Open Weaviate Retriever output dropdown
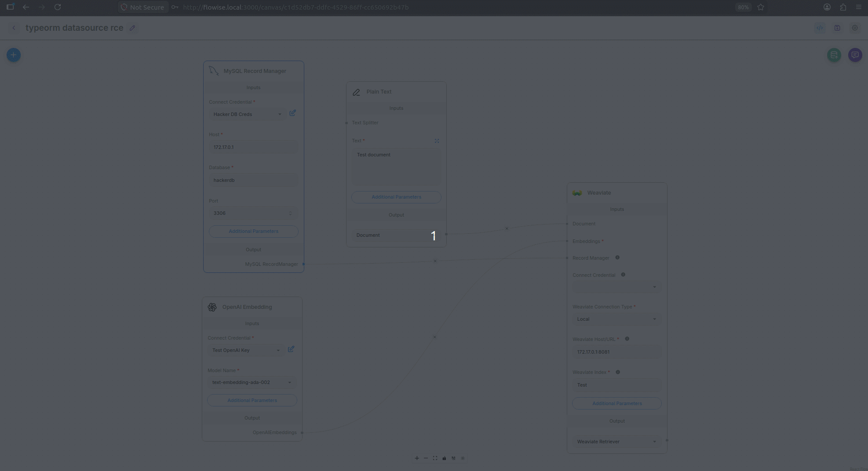This screenshot has width=868, height=471. 616,442
